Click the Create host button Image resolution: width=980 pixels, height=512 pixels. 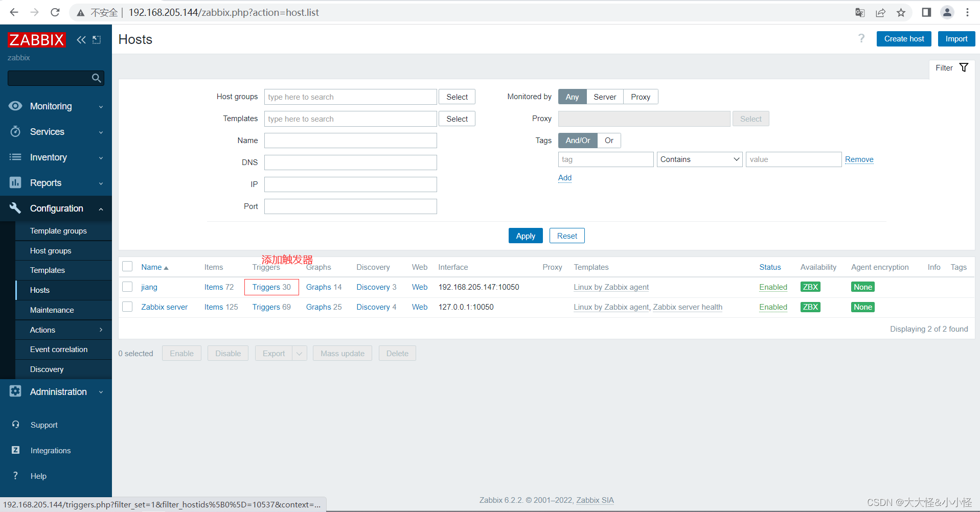tap(904, 39)
